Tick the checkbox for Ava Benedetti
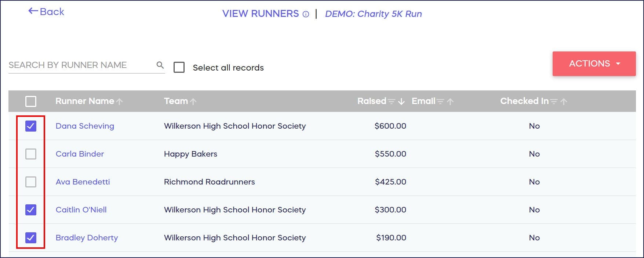 (x=31, y=182)
